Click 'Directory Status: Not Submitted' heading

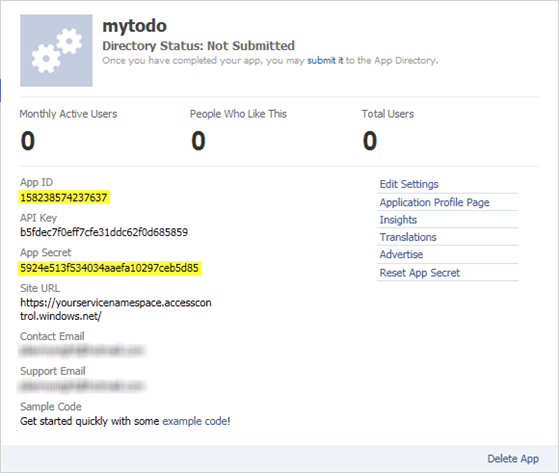click(x=198, y=46)
